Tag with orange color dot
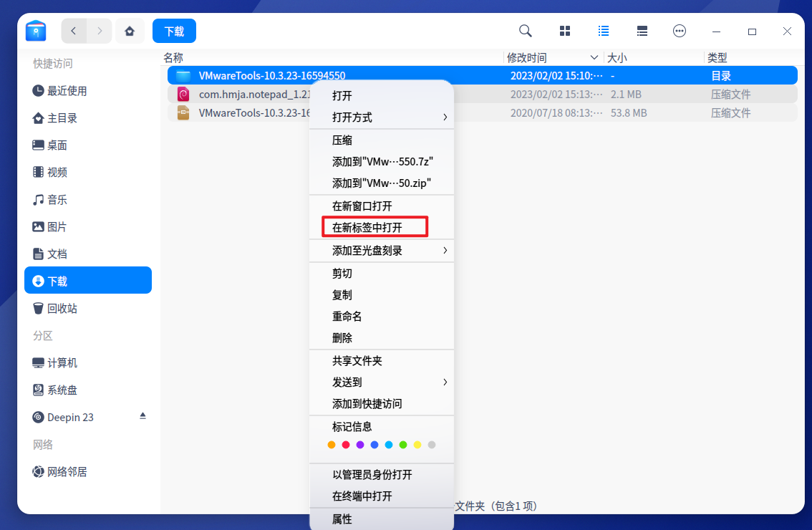Image resolution: width=812 pixels, height=530 pixels. (x=332, y=445)
